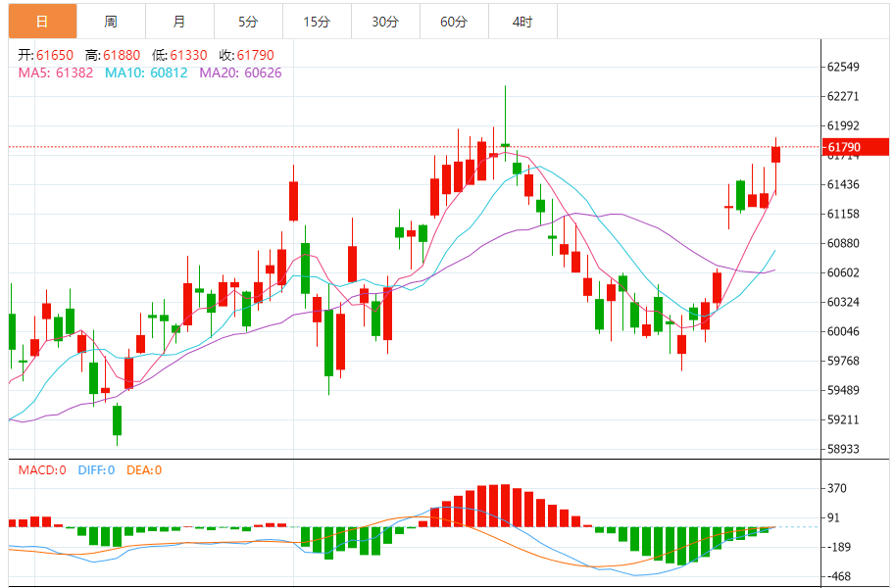
Task: Select the MA10: 60812 indicator label
Action: [145, 73]
